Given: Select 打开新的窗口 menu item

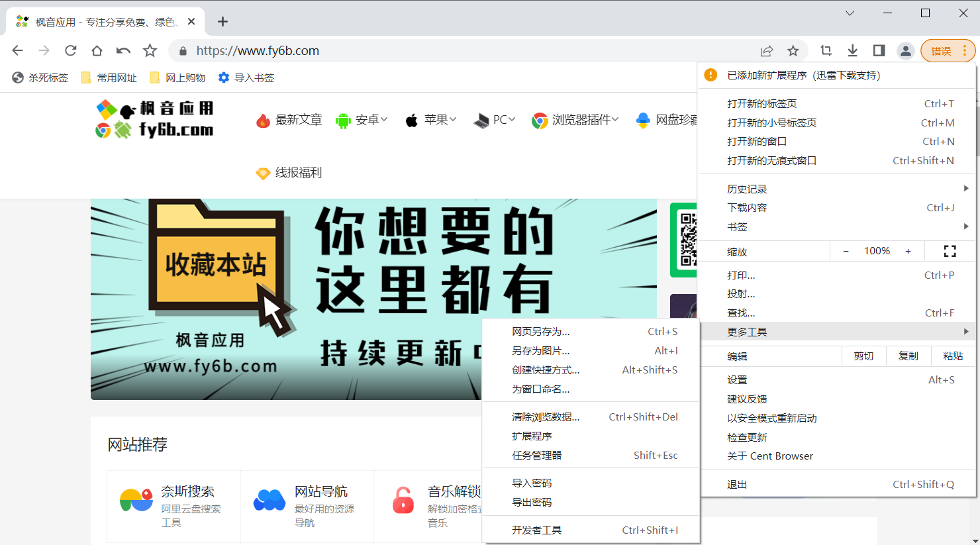Looking at the screenshot, I should (837, 141).
